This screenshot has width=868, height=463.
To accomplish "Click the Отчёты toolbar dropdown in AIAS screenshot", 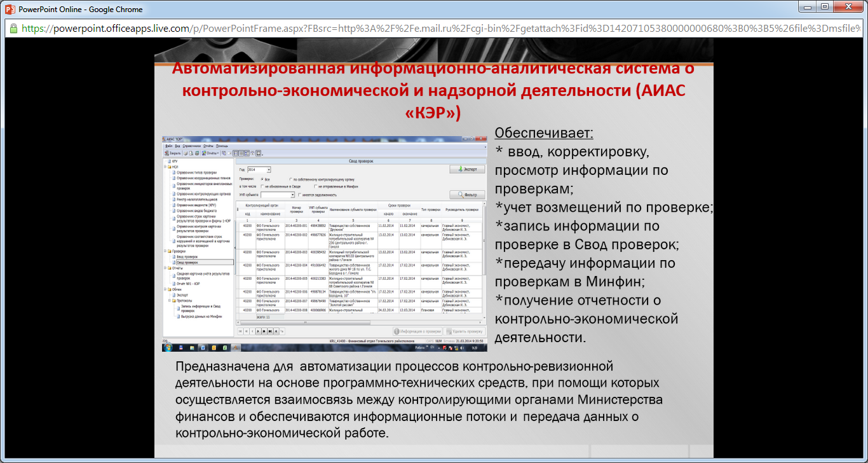I will tap(210, 153).
